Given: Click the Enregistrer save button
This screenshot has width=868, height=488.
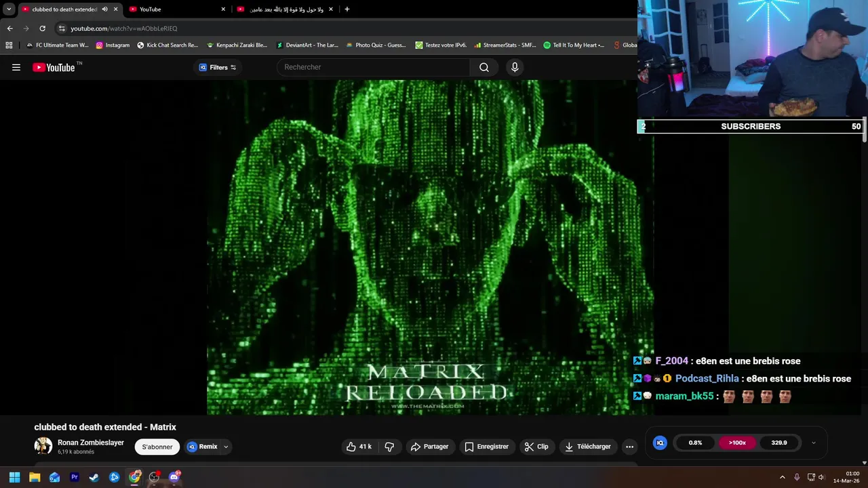Looking at the screenshot, I should click(486, 447).
